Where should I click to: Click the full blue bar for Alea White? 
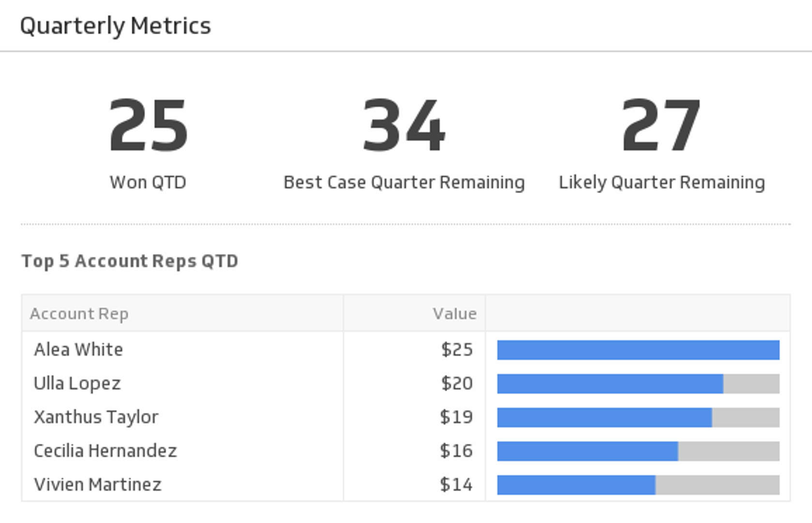click(638, 350)
